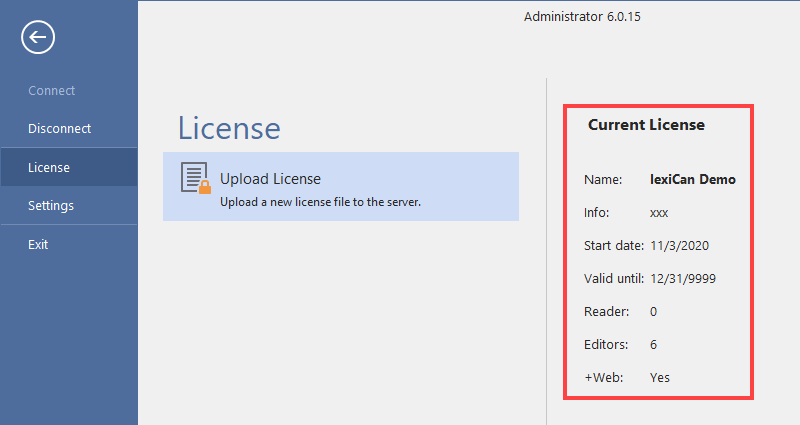Open the License sidebar entry
Image resolution: width=800 pixels, height=425 pixels.
click(49, 167)
